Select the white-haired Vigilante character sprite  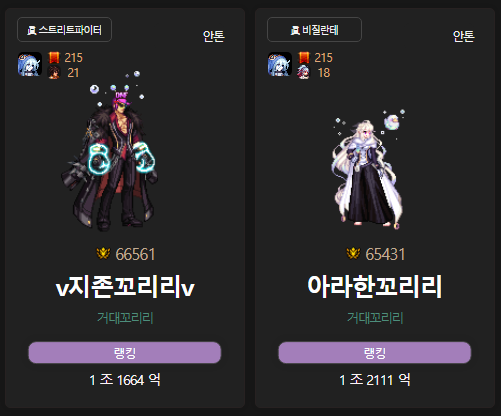(368, 169)
